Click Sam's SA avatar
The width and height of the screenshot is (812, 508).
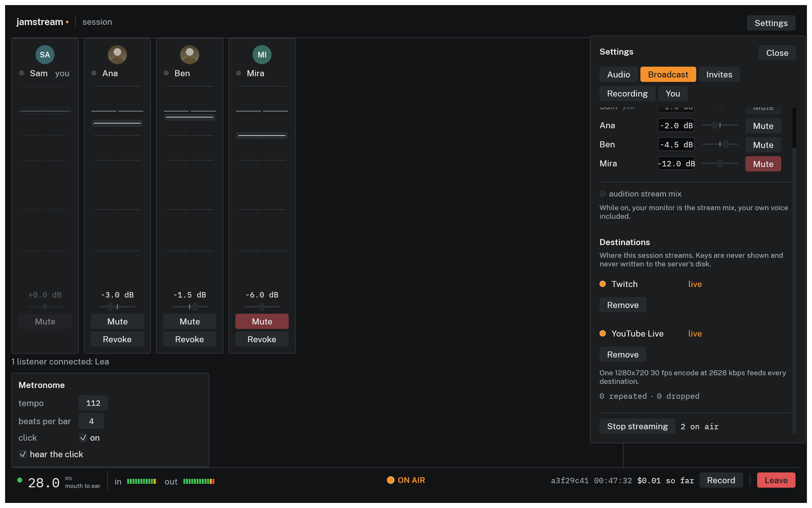pyautogui.click(x=45, y=55)
